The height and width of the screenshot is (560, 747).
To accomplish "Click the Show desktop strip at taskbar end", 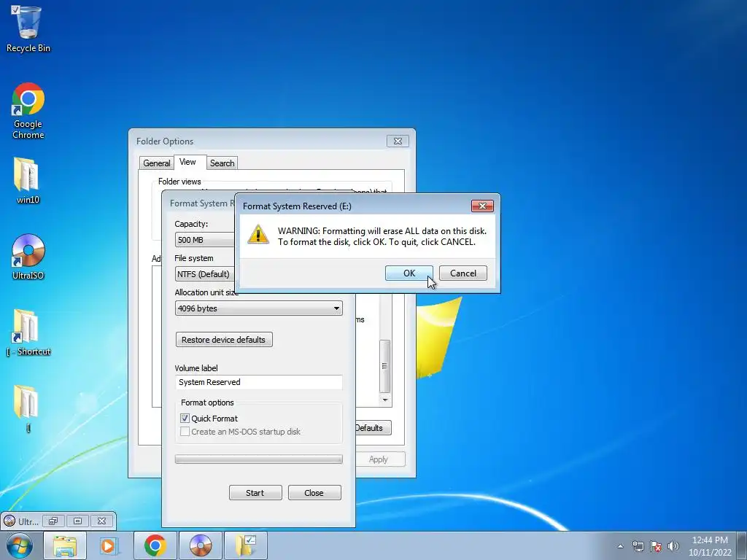I will click(742, 545).
